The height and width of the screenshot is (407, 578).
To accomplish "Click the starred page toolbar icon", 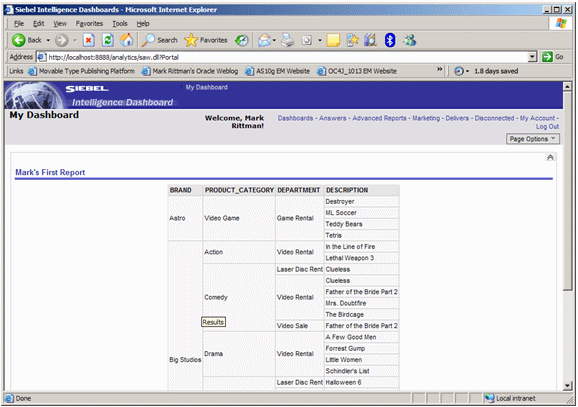I will tap(352, 40).
